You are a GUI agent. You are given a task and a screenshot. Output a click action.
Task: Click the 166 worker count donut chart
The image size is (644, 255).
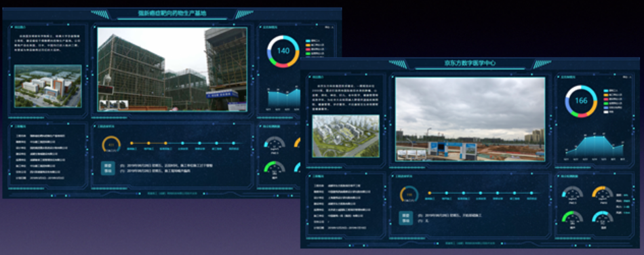pos(581,101)
